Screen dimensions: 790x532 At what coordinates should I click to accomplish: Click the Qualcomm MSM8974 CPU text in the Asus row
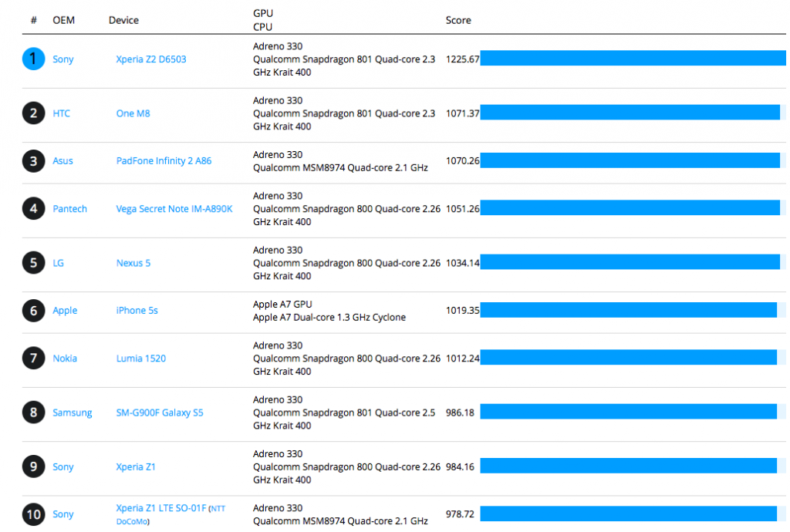(x=340, y=168)
